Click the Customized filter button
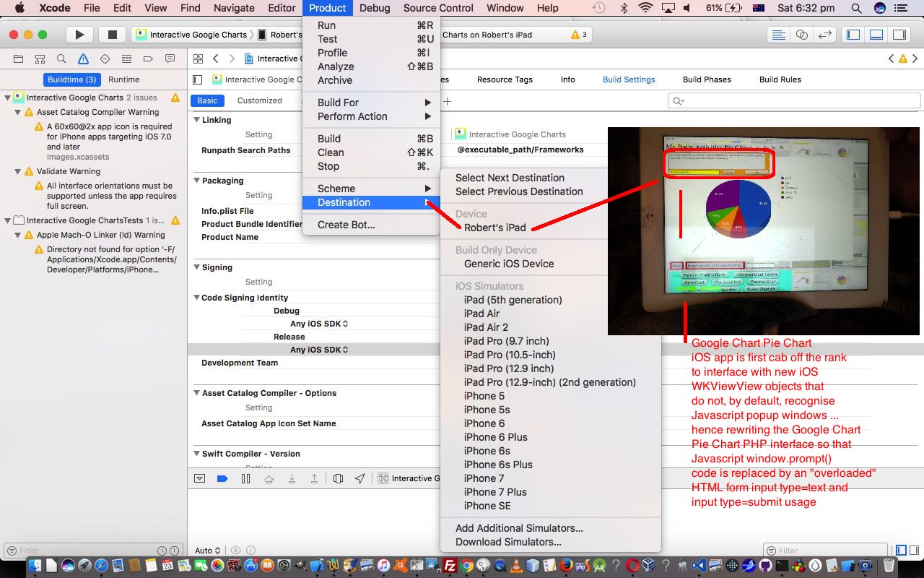This screenshot has height=578, width=924. pos(259,100)
